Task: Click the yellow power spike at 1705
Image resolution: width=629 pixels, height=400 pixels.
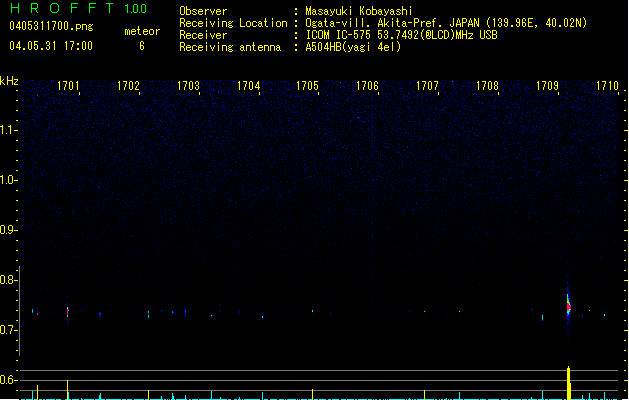Action: pos(312,394)
